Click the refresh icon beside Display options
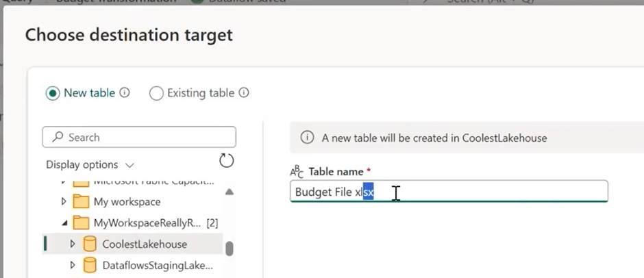The image size is (644, 278). coord(226,161)
